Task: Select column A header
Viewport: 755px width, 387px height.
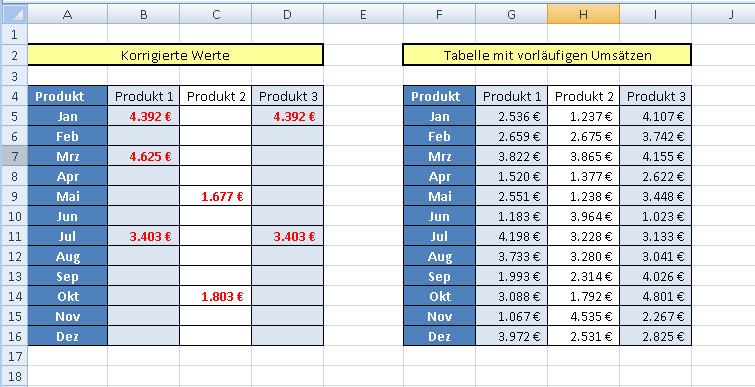Action: pos(67,14)
